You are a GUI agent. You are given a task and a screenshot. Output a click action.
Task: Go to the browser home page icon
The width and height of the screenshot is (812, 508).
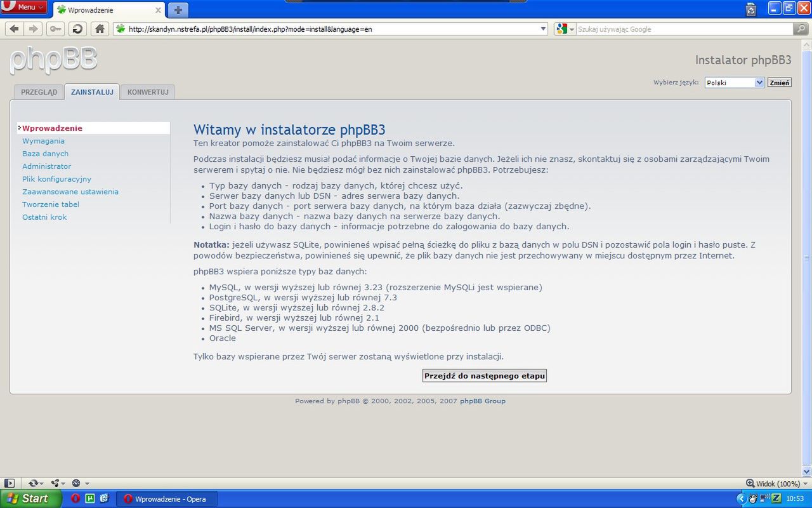tap(99, 29)
